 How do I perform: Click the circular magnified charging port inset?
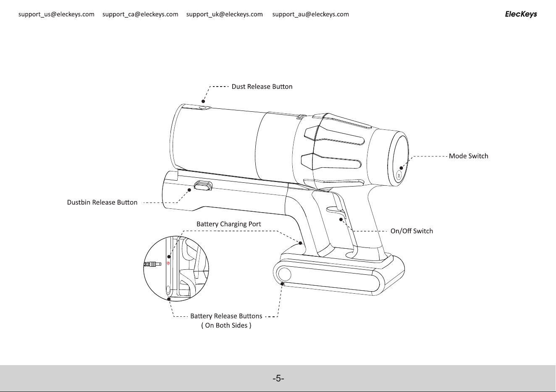(x=176, y=268)
